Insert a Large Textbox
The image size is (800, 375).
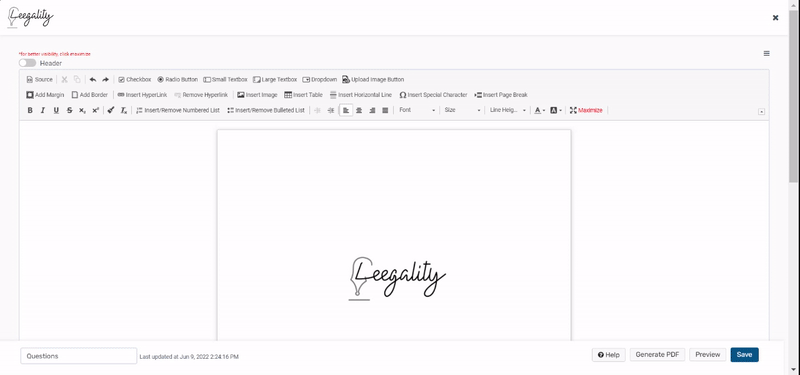(275, 80)
